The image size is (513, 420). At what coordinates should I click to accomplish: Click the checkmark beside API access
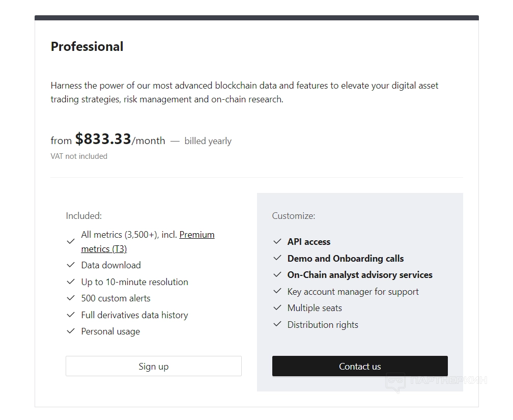coord(277,242)
